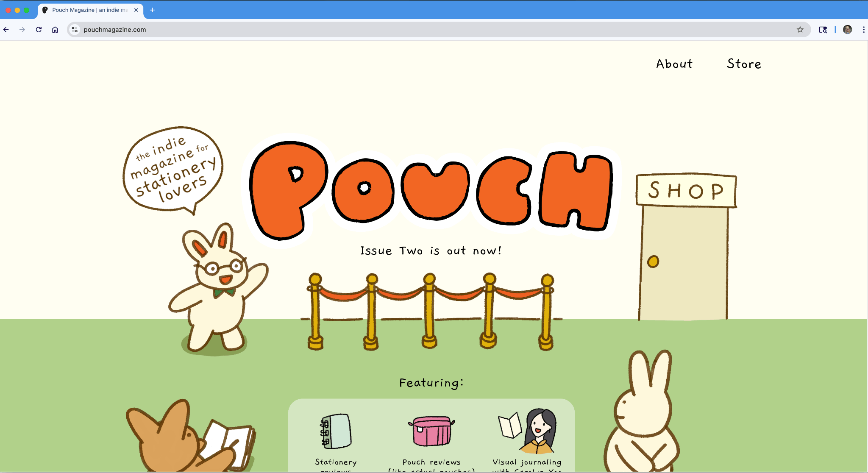868x473 pixels.
Task: Bookmark this page with the star
Action: point(800,30)
